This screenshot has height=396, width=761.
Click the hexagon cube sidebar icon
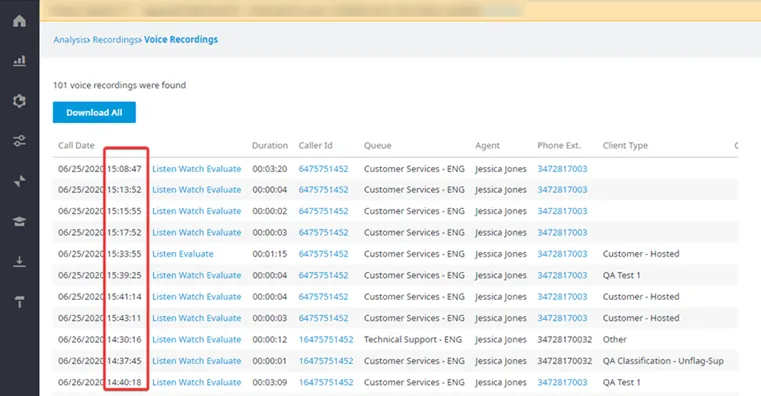tap(19, 101)
